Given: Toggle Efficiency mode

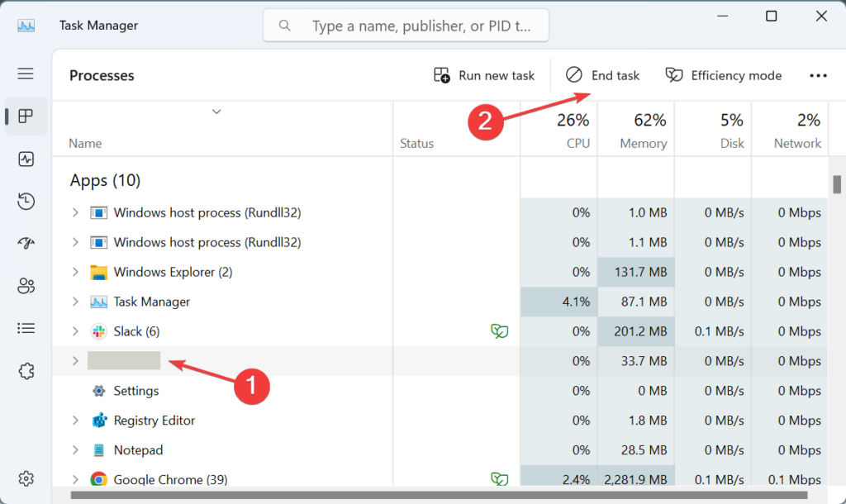Looking at the screenshot, I should 724,75.
